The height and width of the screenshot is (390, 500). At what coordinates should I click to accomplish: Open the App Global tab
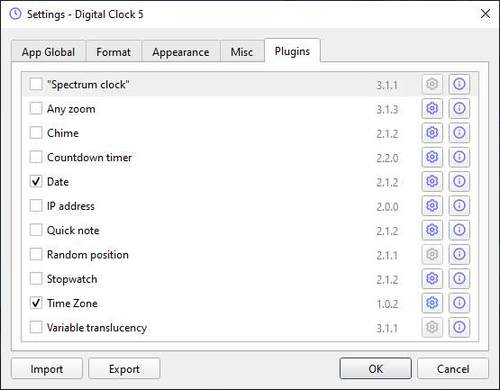tap(48, 52)
